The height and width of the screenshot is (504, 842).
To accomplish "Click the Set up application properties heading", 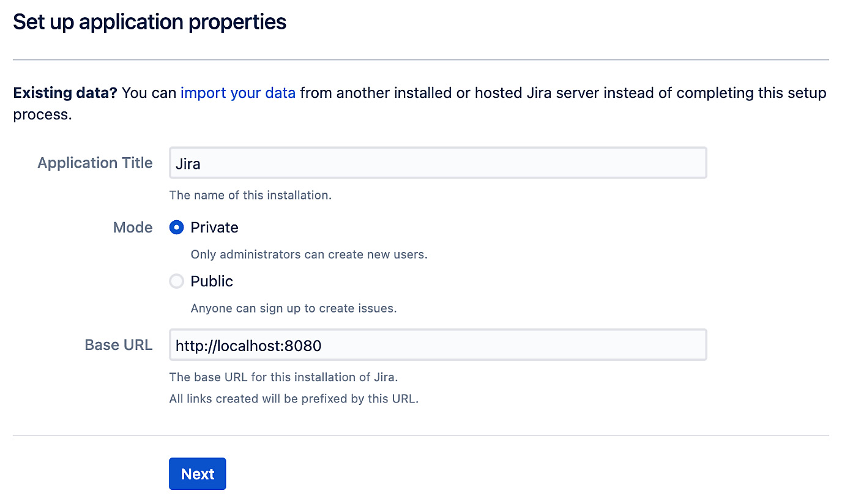I will point(149,21).
